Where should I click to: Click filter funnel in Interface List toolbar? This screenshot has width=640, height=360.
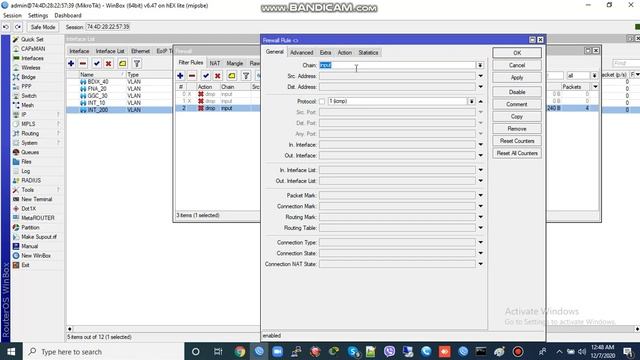[137, 64]
